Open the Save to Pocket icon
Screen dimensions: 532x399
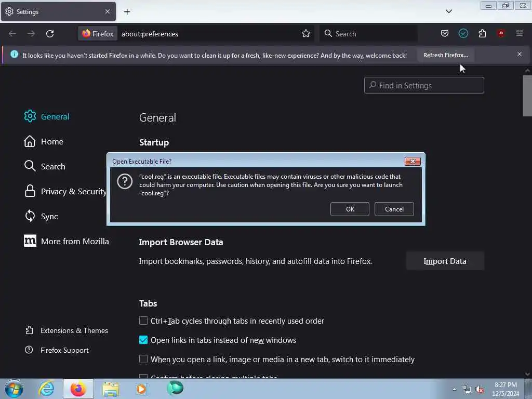click(445, 33)
